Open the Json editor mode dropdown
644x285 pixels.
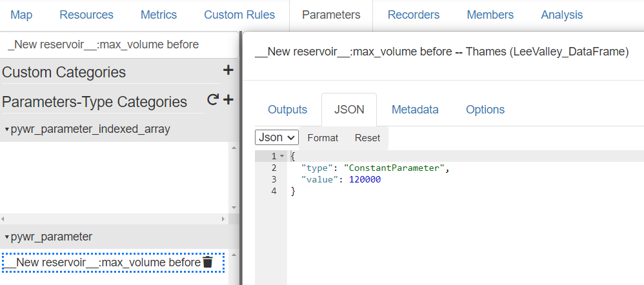pos(277,137)
